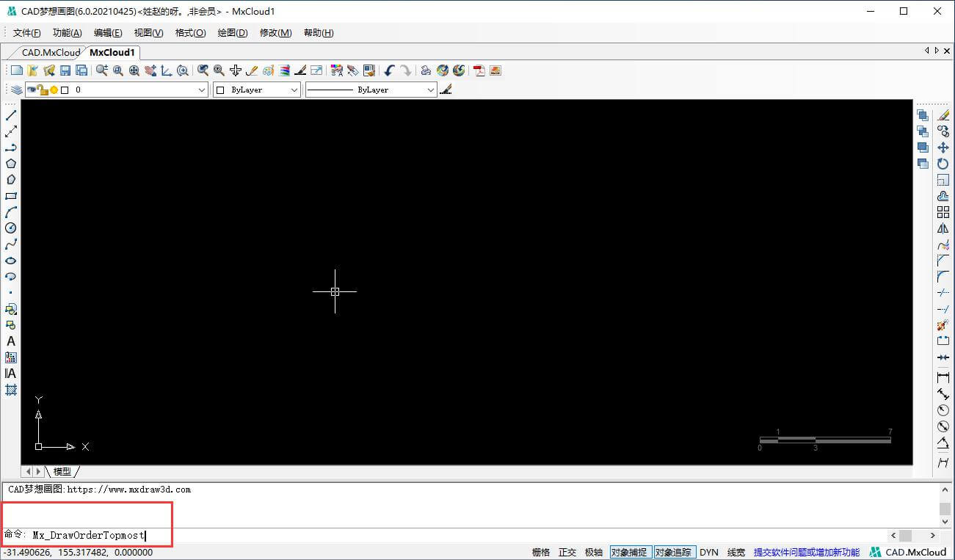
Task: Open the ByLayer color dropdown
Action: pos(294,90)
